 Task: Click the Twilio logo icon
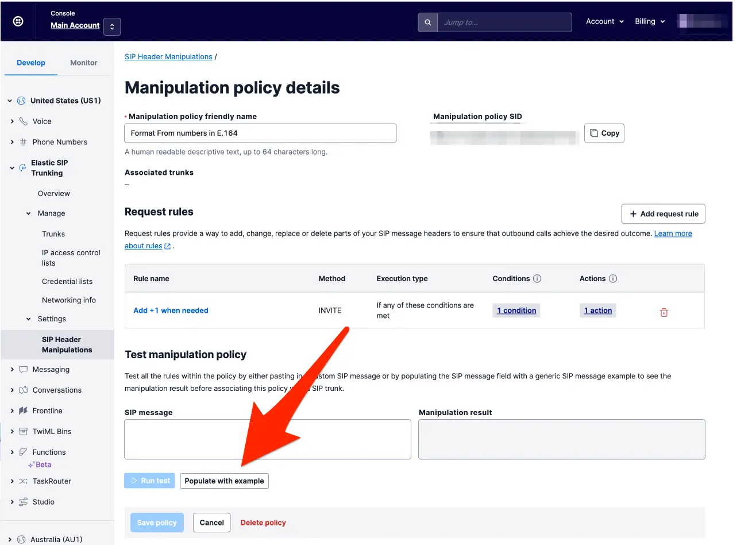tap(18, 21)
